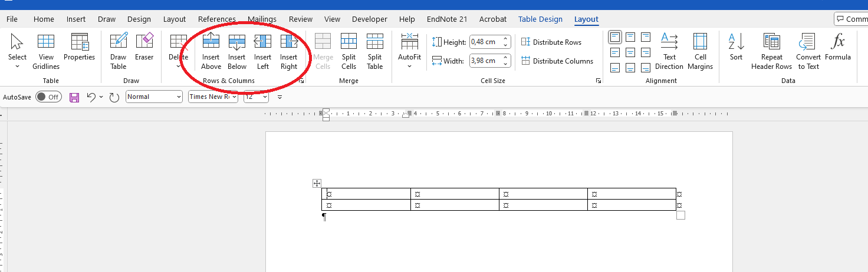Toggle Repeat Header Rows
This screenshot has width=868, height=272.
click(771, 51)
